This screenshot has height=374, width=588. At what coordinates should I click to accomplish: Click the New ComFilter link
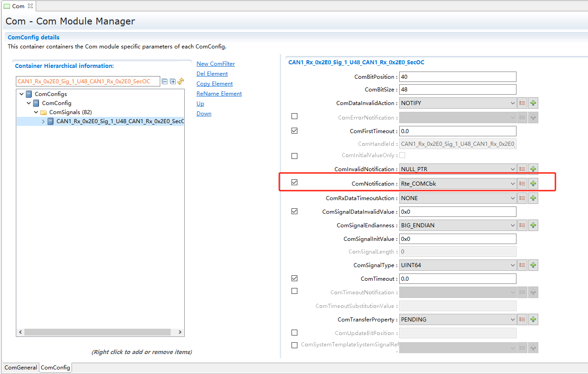(x=215, y=64)
